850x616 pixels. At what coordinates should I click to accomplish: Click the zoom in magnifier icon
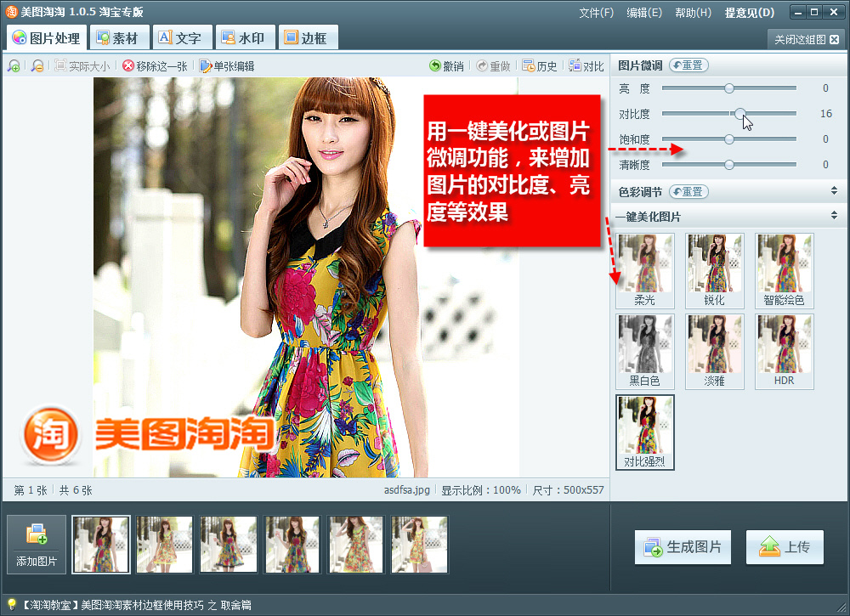pos(14,66)
